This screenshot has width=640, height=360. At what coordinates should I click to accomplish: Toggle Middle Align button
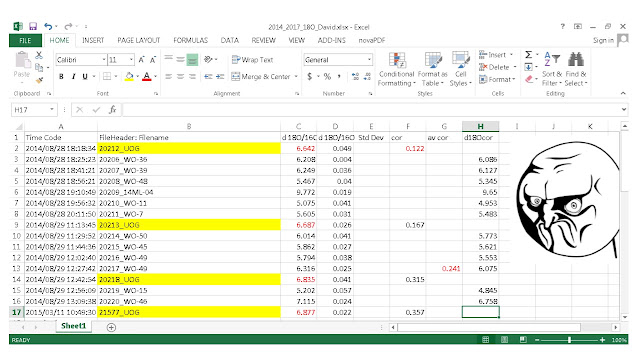pyautogui.click(x=180, y=60)
